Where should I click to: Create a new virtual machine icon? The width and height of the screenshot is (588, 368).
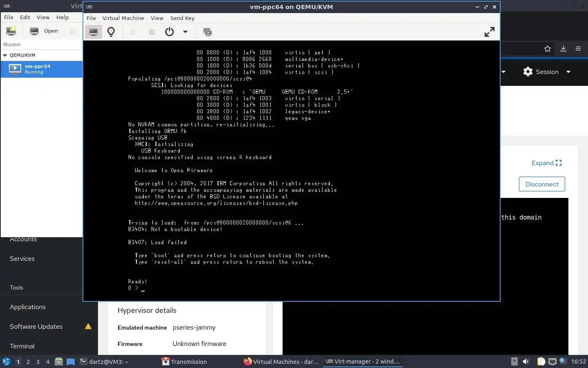[11, 31]
